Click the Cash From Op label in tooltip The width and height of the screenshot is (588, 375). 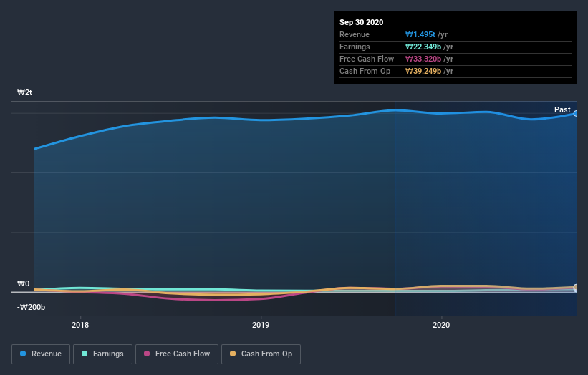[365, 71]
